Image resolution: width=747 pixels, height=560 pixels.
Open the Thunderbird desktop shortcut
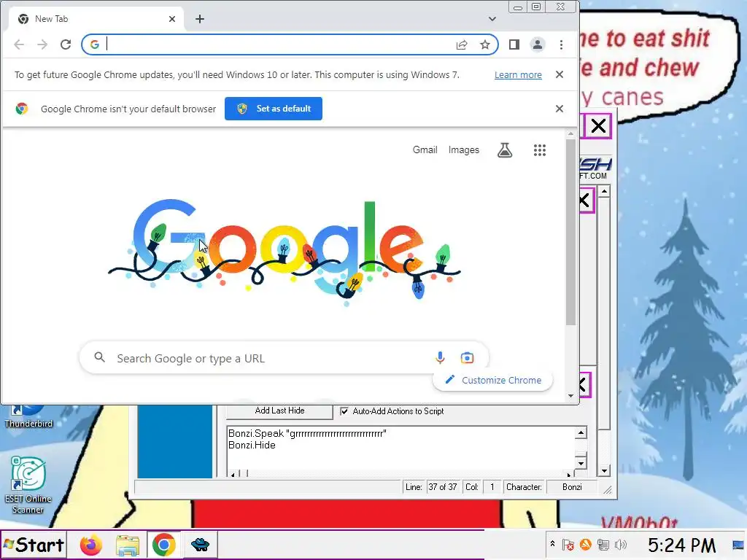28,417
